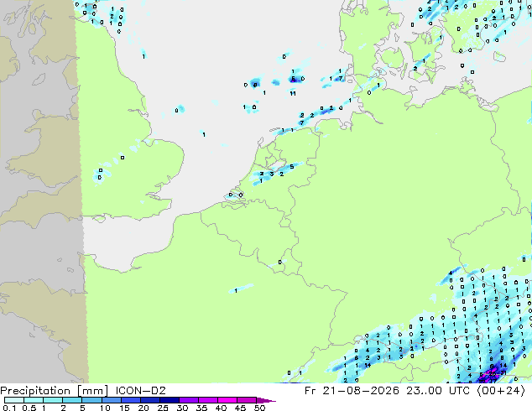Viewport: 532px width, 411px height.
Task: Select the legend swatch between 0.1 and 0.5
Action: point(14,400)
